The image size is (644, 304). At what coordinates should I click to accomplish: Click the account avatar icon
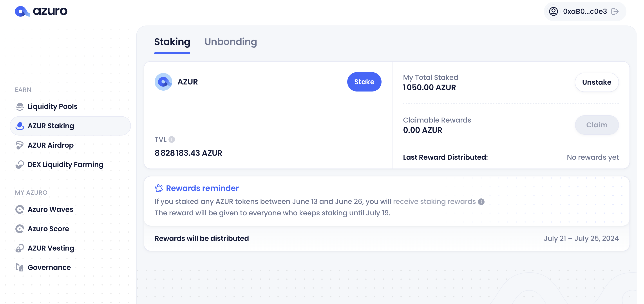click(554, 11)
